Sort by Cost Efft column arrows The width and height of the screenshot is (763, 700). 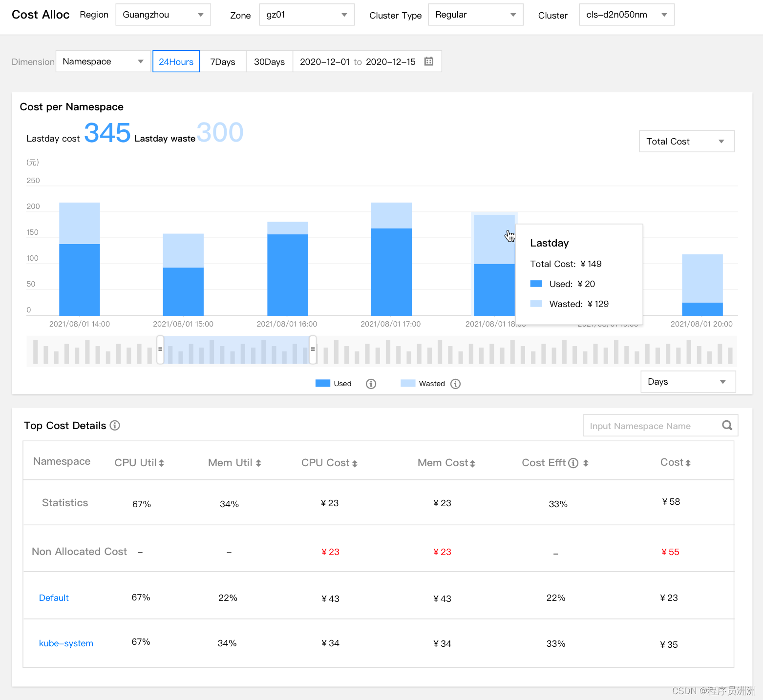pyautogui.click(x=586, y=463)
